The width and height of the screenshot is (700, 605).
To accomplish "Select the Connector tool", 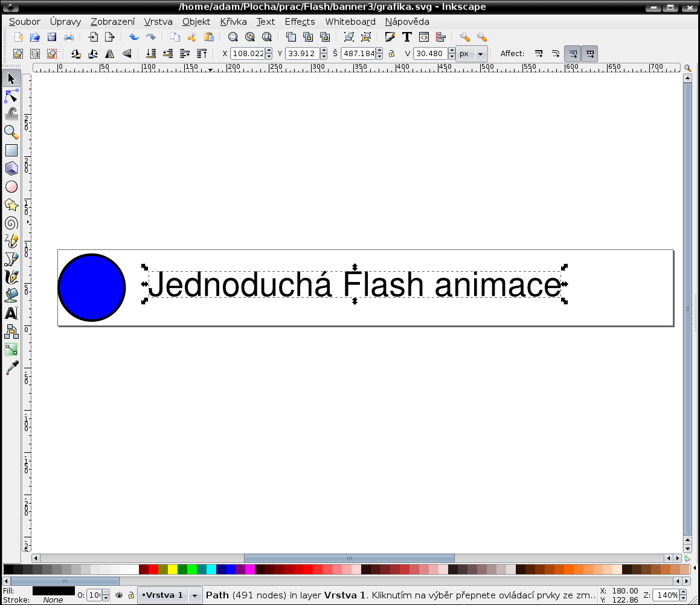I will pos(11,331).
